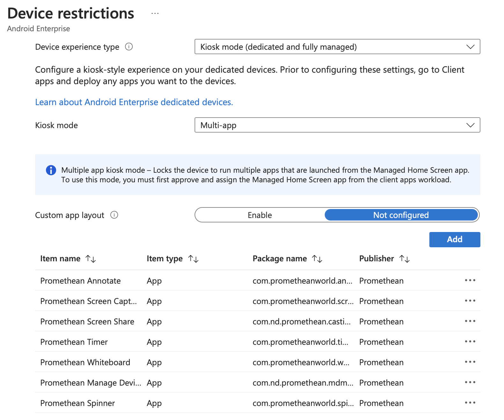
Task: Set Custom app layout to Not configured
Action: click(401, 215)
